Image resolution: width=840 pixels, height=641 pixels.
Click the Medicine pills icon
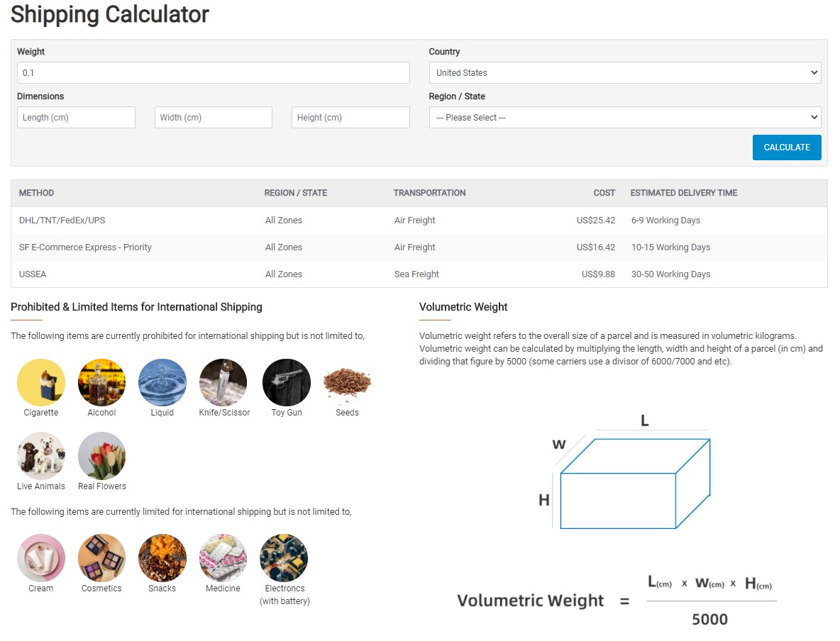pyautogui.click(x=223, y=558)
